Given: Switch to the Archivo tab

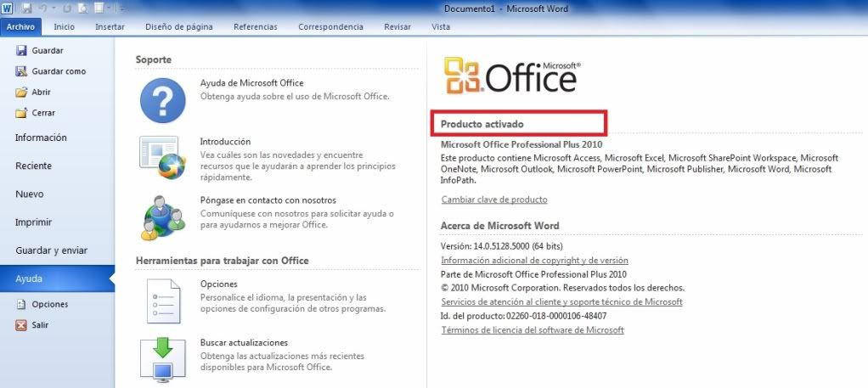Looking at the screenshot, I should (x=20, y=26).
